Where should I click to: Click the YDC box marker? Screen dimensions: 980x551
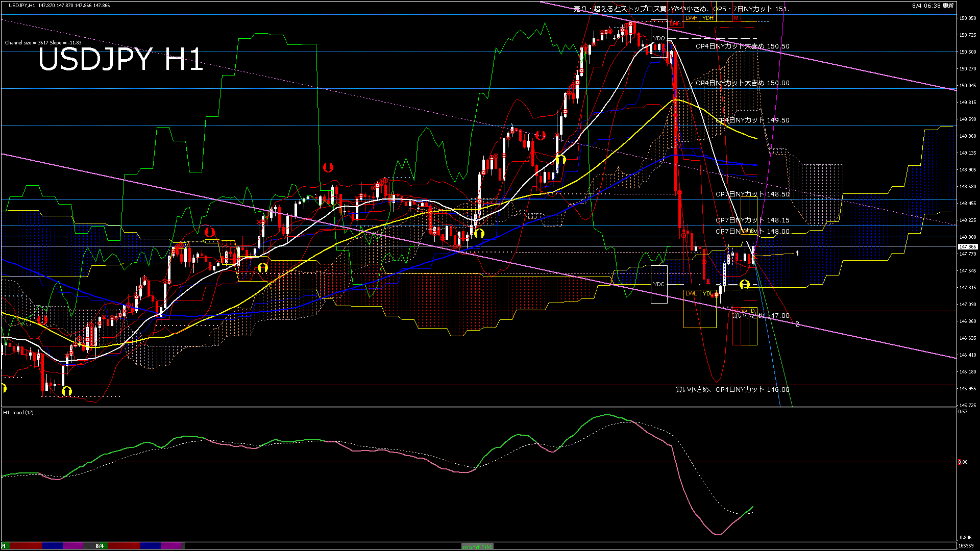pyautogui.click(x=659, y=284)
